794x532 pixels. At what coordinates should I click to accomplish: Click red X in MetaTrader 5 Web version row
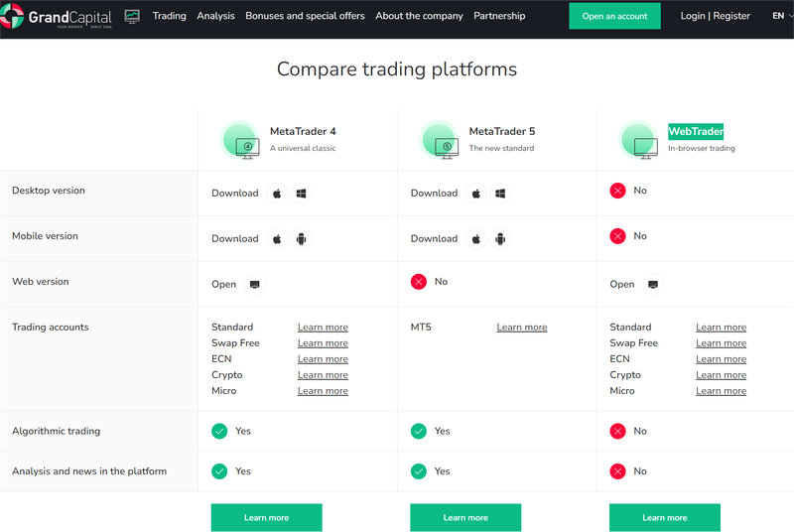click(418, 282)
